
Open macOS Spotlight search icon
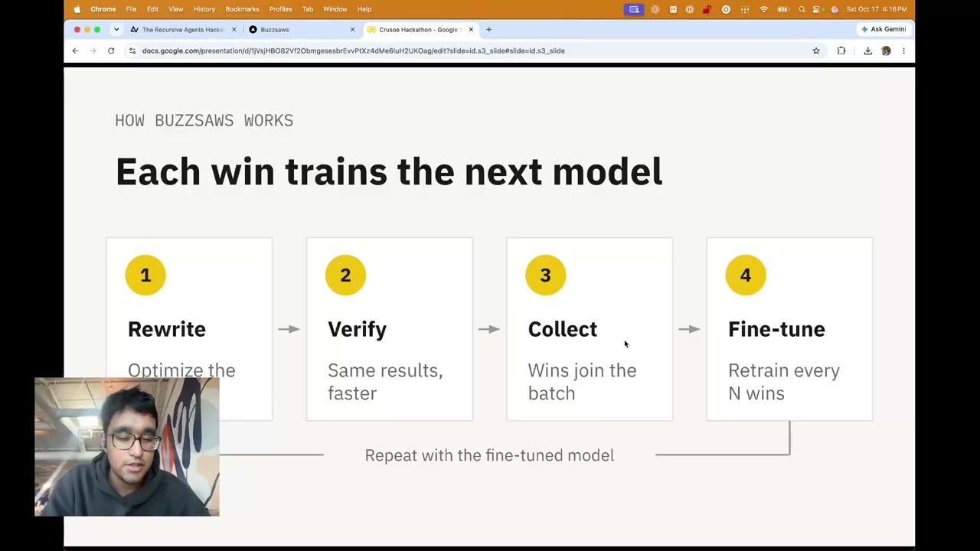(x=802, y=9)
